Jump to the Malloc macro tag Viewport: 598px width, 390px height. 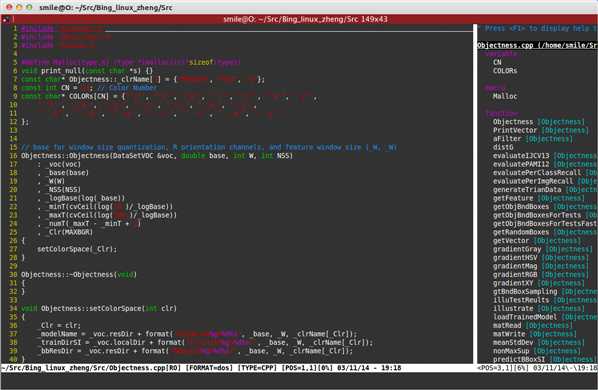[x=505, y=96]
